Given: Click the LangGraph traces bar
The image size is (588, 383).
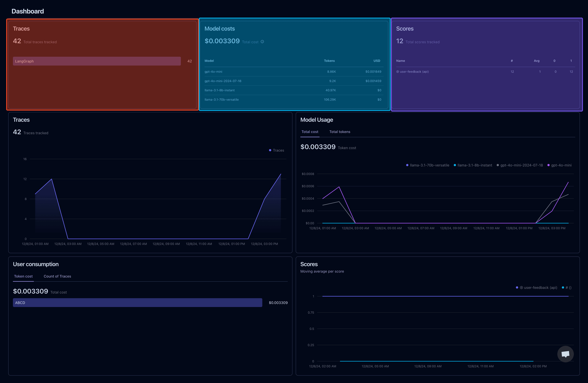Looking at the screenshot, I should click(x=97, y=61).
